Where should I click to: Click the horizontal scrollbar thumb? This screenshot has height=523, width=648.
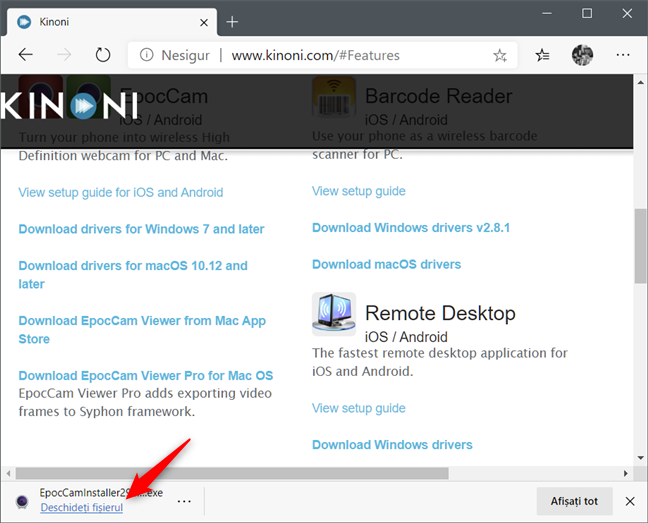(232, 473)
